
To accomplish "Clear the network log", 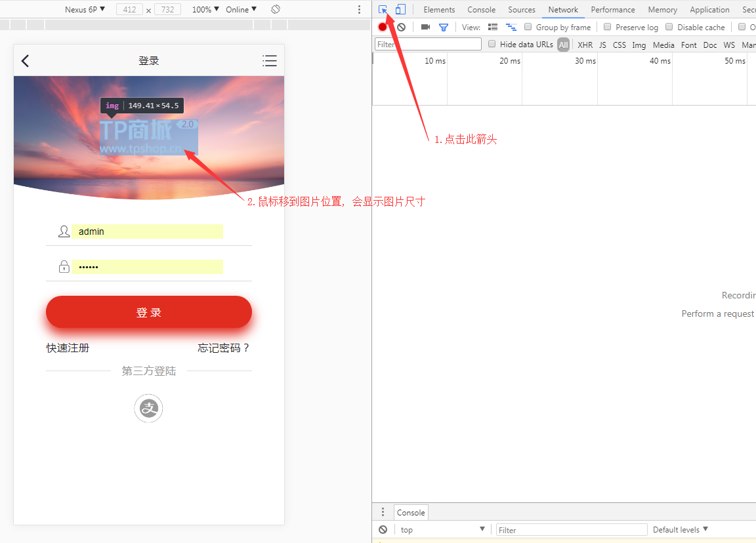I will coord(401,28).
